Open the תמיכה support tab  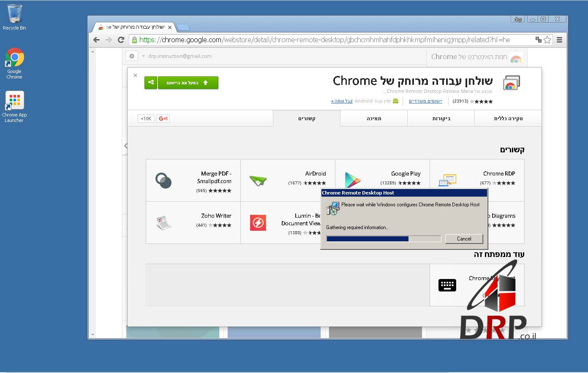pos(374,119)
